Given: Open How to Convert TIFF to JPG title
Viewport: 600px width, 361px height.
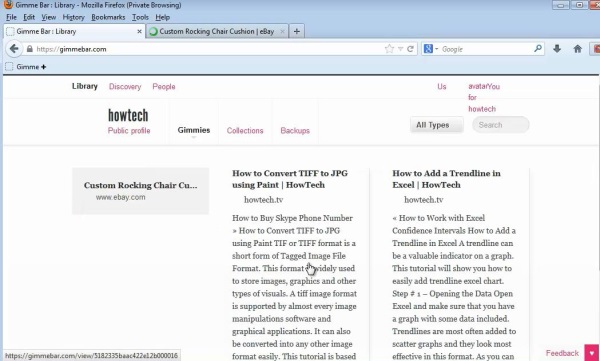Looking at the screenshot, I should pos(290,179).
